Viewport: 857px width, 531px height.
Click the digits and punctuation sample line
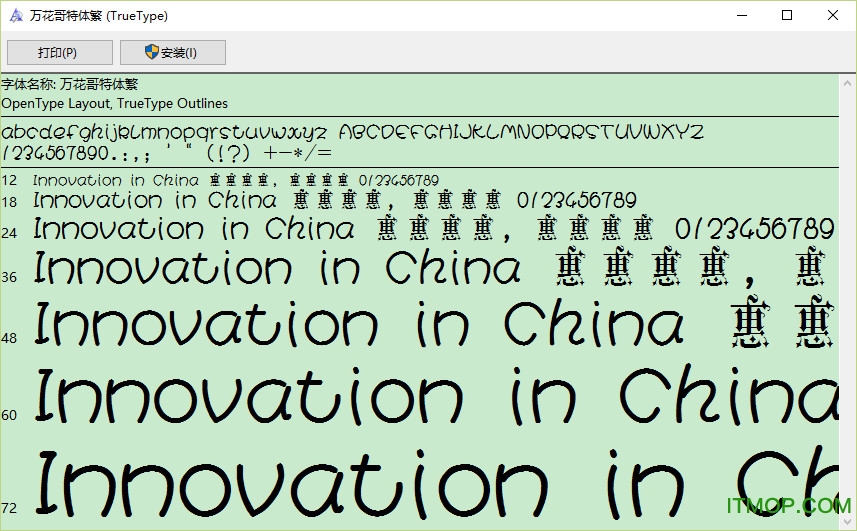pos(166,153)
